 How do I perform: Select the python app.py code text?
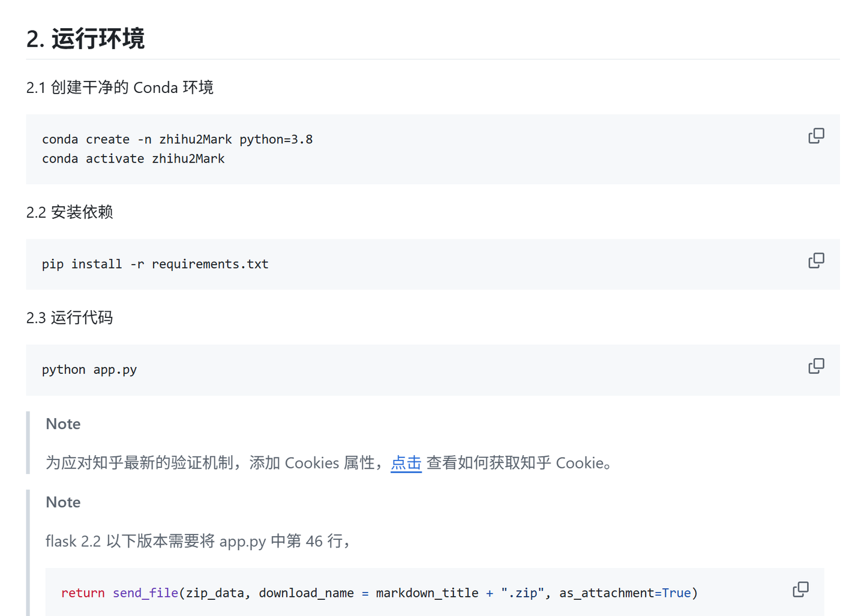89,369
